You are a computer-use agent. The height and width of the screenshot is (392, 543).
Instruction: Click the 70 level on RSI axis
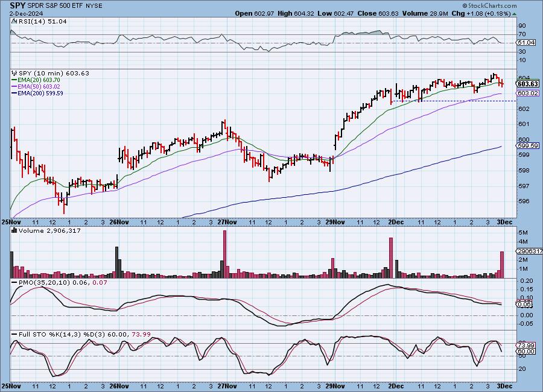522,34
